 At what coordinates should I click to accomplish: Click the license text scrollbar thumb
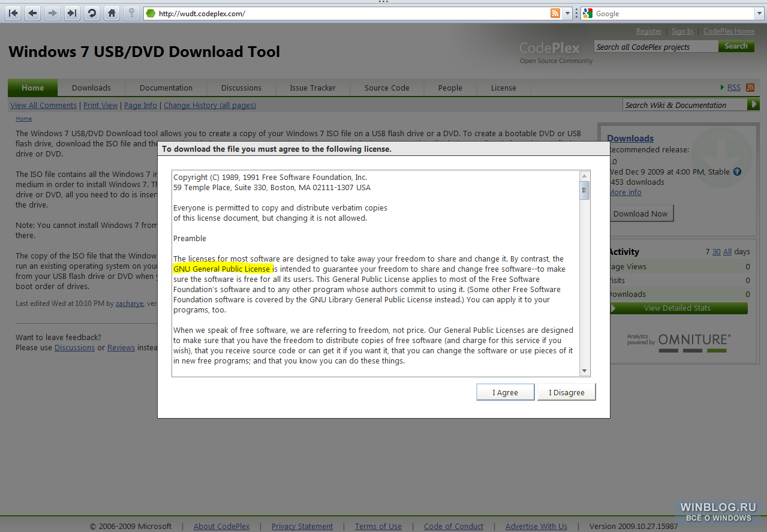coord(585,190)
